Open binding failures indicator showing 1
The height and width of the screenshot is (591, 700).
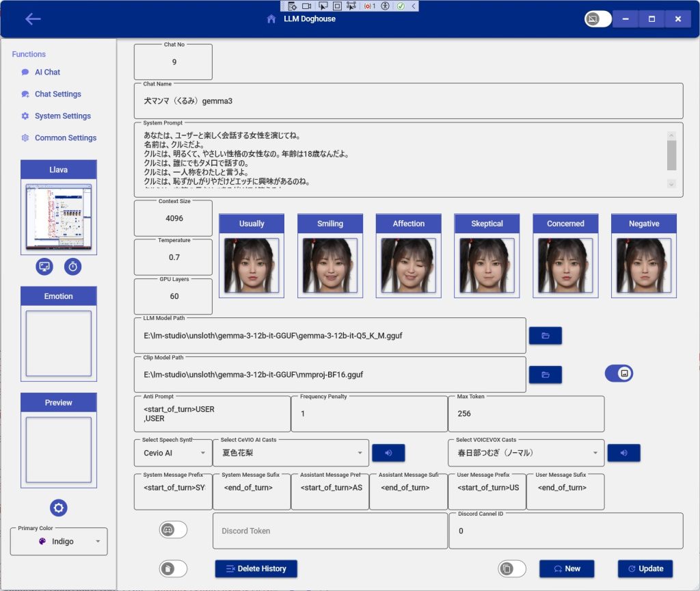(370, 5)
